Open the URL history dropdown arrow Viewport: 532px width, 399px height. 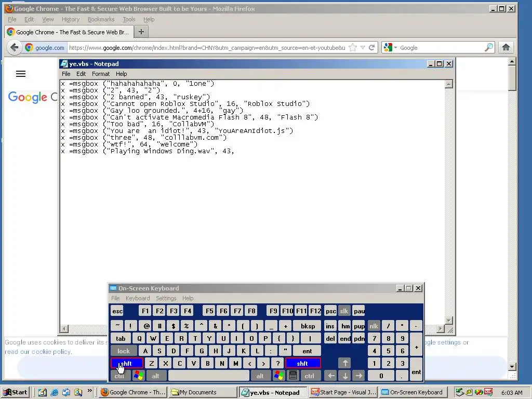[363, 47]
